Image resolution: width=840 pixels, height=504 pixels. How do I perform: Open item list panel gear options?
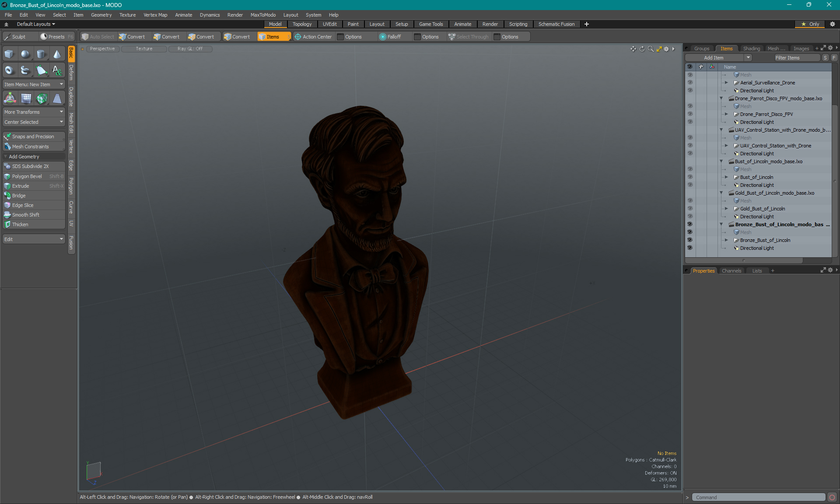[830, 48]
